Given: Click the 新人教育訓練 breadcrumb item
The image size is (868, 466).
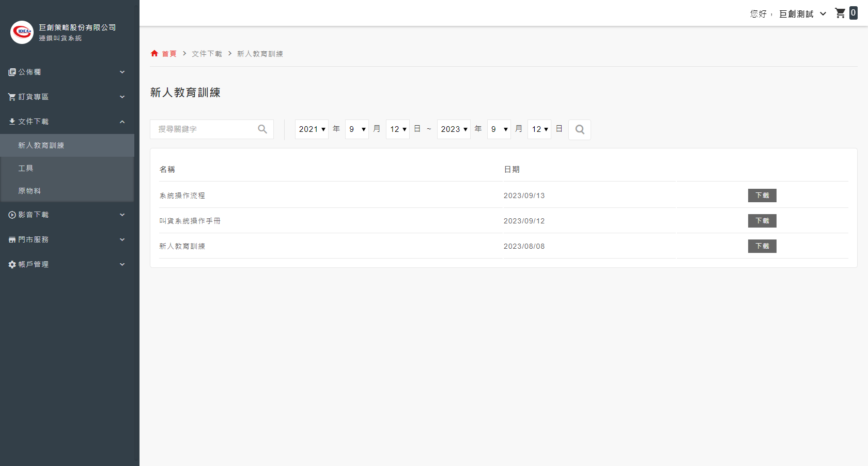Looking at the screenshot, I should [x=260, y=54].
